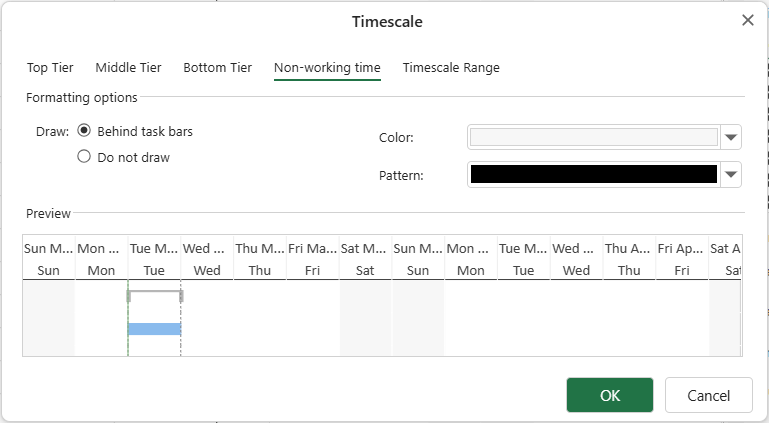
Task: Choose the Do not draw option
Action: 84,157
